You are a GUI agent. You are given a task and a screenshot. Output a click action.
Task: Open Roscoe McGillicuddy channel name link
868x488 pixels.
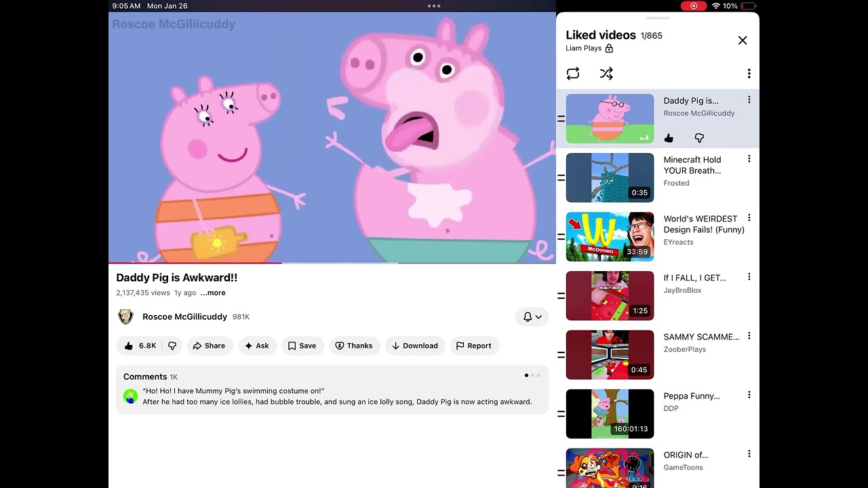[184, 317]
